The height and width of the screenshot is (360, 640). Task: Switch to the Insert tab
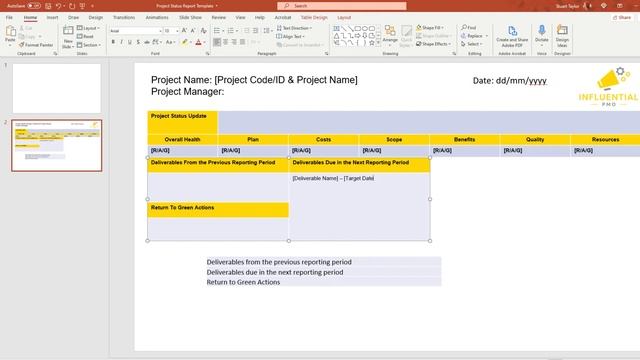tap(52, 18)
